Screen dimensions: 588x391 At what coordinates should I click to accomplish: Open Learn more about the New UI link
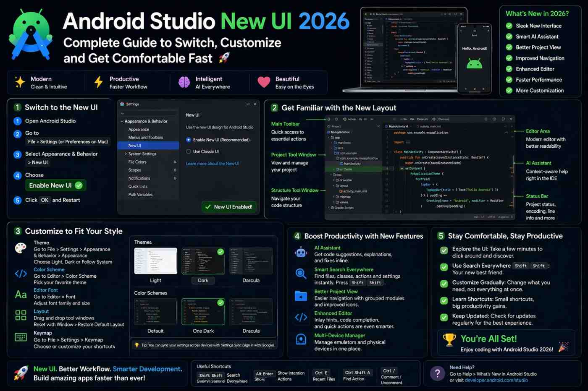213,164
